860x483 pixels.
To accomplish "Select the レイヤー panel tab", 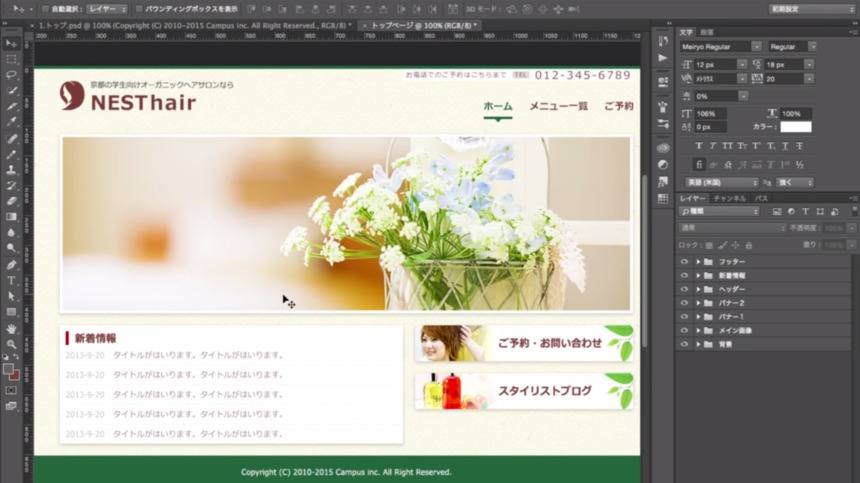I will tap(693, 198).
